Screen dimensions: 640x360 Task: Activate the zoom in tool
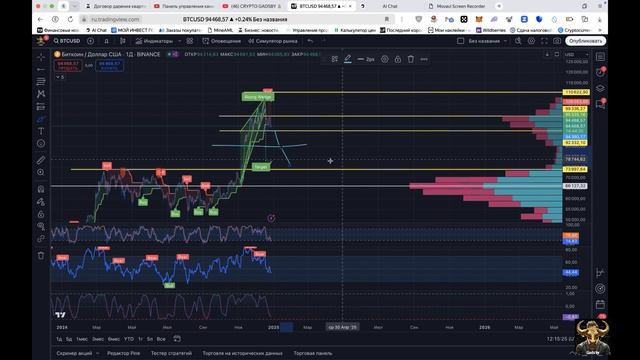click(41, 172)
